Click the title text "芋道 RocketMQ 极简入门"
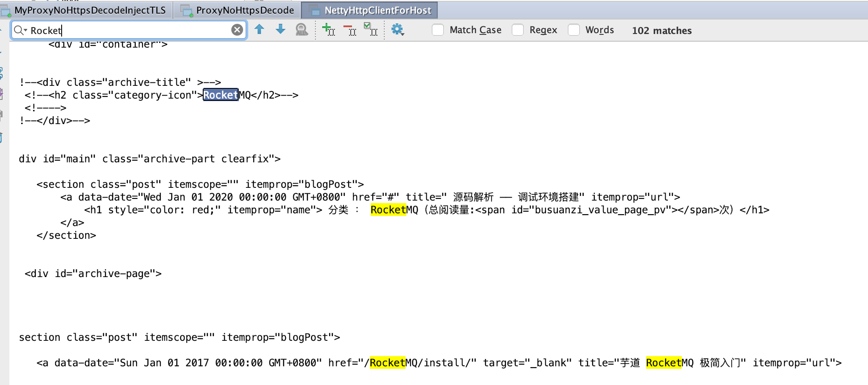The image size is (868, 385). [680, 362]
